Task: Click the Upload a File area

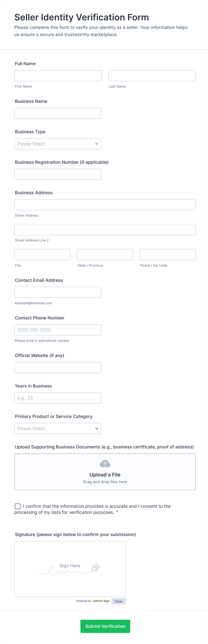Action: (x=105, y=472)
